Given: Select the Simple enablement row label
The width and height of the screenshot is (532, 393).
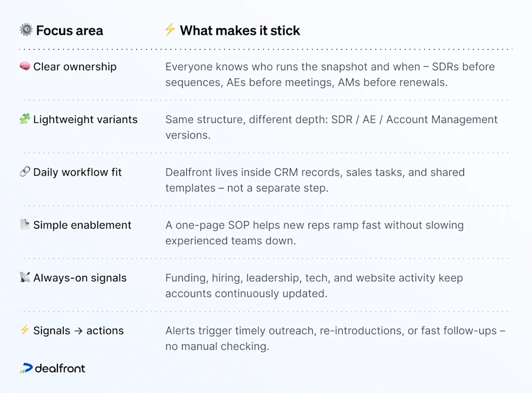Looking at the screenshot, I should pyautogui.click(x=82, y=225).
